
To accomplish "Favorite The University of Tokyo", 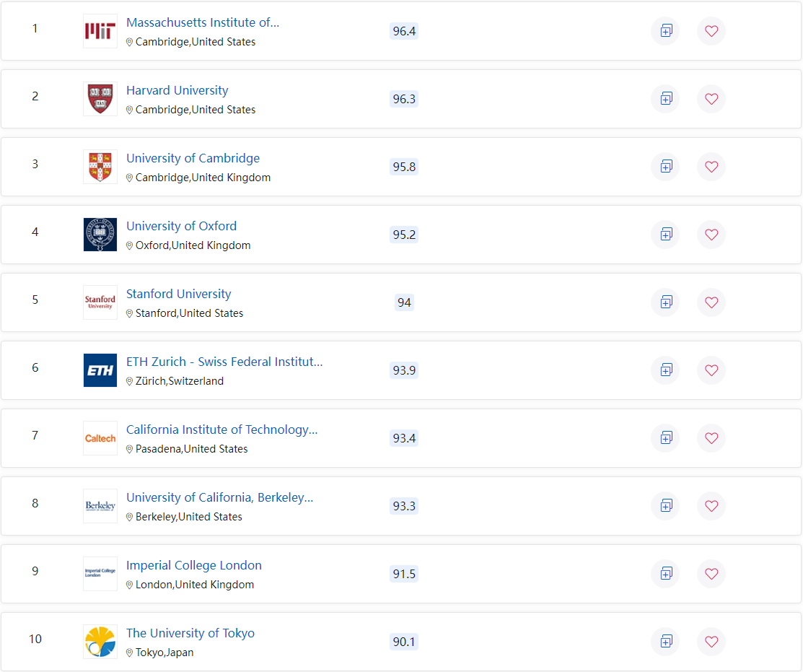I will click(711, 642).
